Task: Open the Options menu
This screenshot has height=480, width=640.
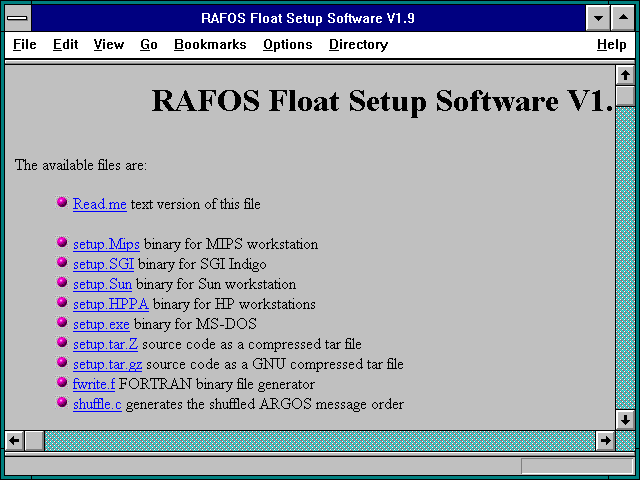Action: click(288, 44)
